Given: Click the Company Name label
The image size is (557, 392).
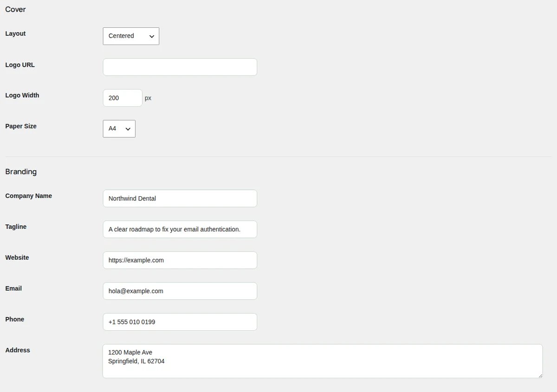Looking at the screenshot, I should 28,196.
